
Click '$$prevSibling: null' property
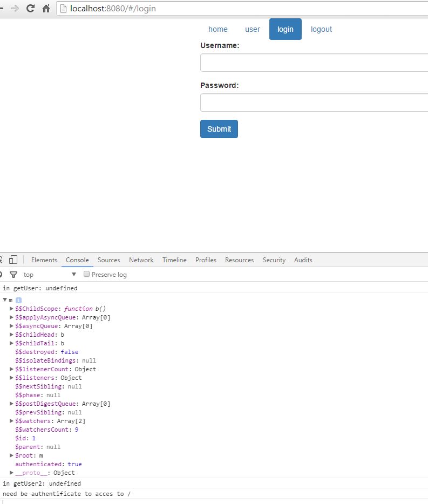pyautogui.click(x=48, y=412)
